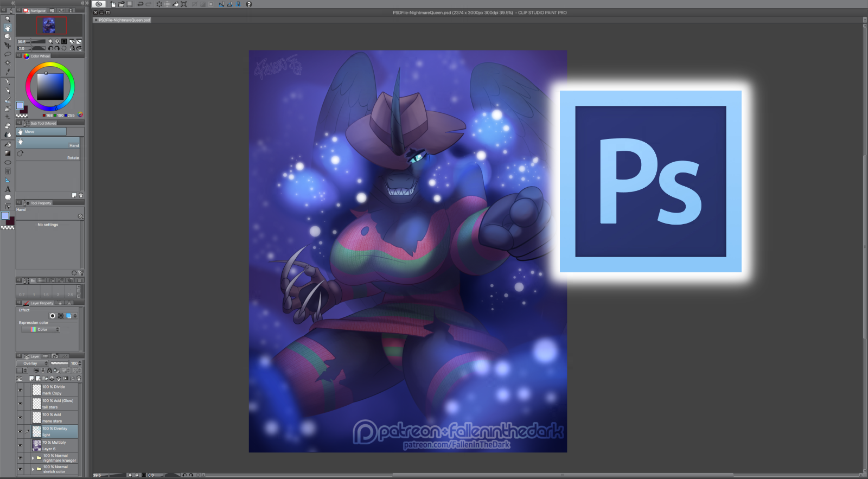
Task: Zoom out in the Navigator panel
Action: [x=50, y=41]
